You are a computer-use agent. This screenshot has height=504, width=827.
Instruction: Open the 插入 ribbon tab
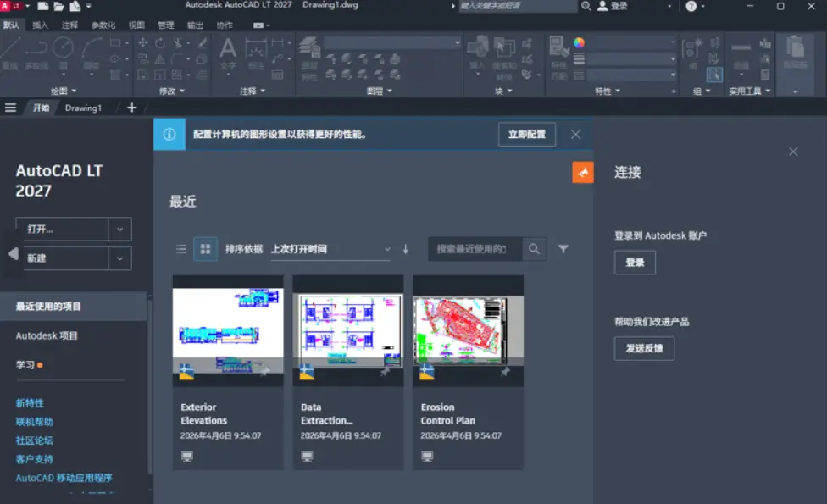click(x=40, y=25)
